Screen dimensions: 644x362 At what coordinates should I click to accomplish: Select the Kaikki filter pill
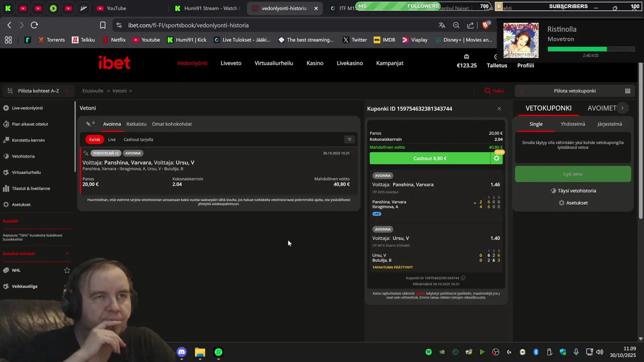(95, 140)
